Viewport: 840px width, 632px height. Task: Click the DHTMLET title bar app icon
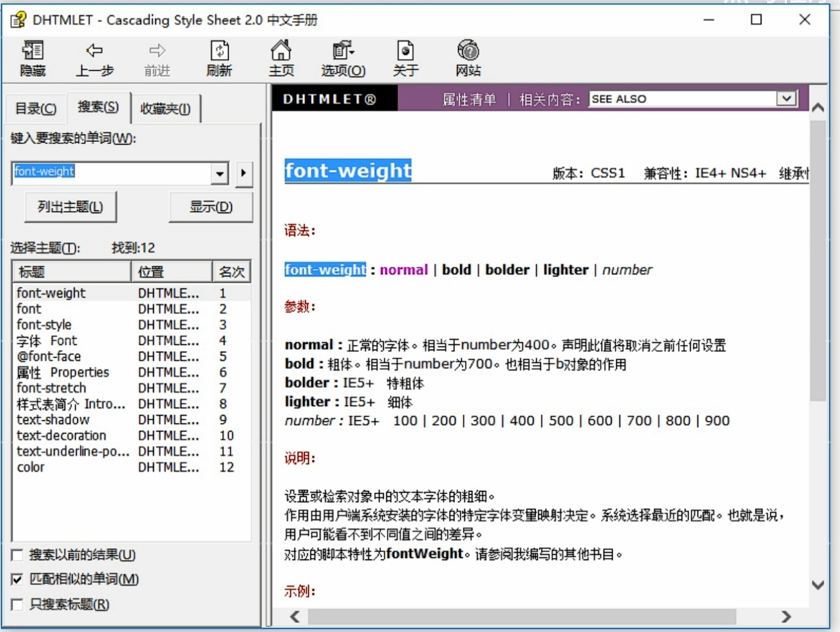click(x=18, y=20)
